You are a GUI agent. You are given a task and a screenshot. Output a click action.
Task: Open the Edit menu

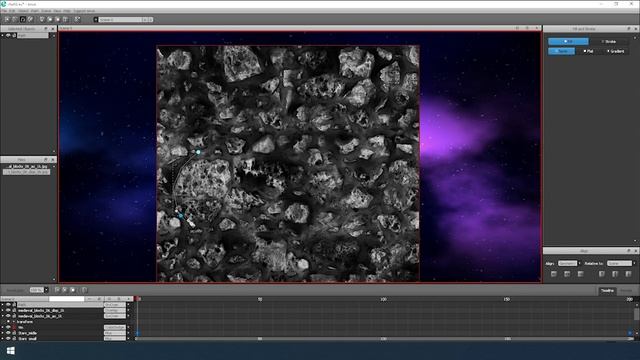pos(13,11)
